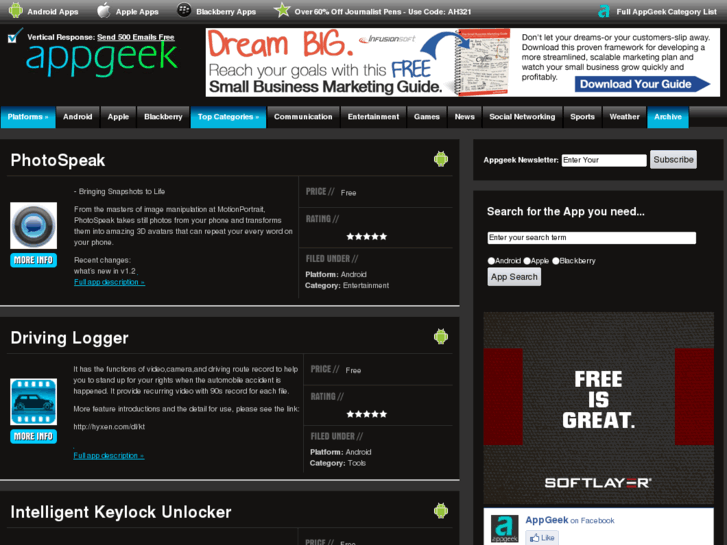Open the Android nav tab
The image size is (727, 545).
click(x=77, y=117)
